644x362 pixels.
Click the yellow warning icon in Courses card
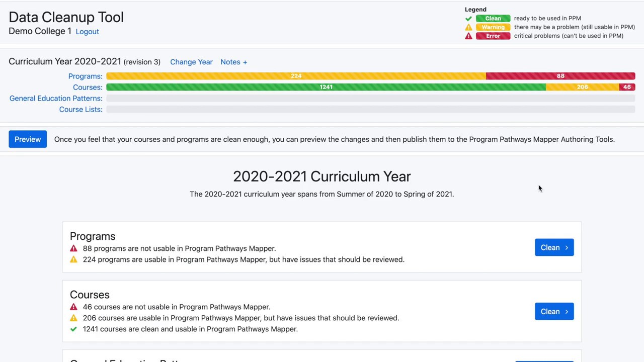tap(73, 318)
